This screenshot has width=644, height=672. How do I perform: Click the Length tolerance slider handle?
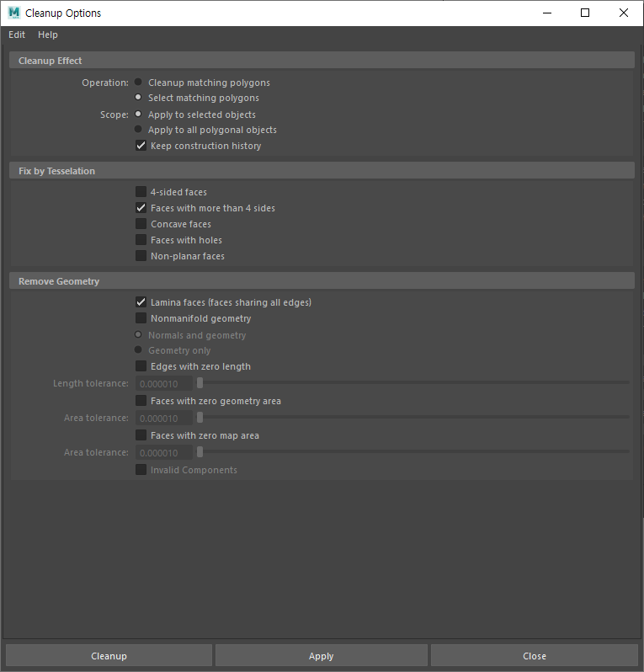pos(200,382)
